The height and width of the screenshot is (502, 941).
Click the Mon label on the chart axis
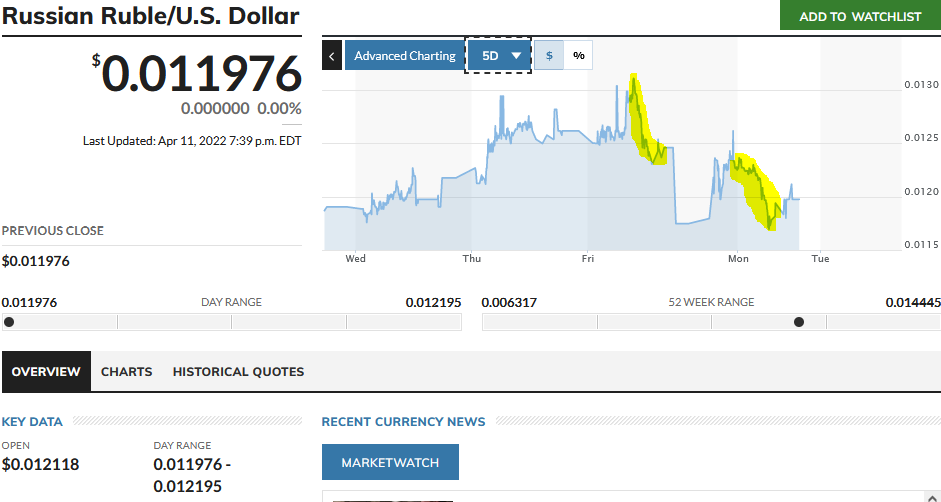(x=738, y=258)
